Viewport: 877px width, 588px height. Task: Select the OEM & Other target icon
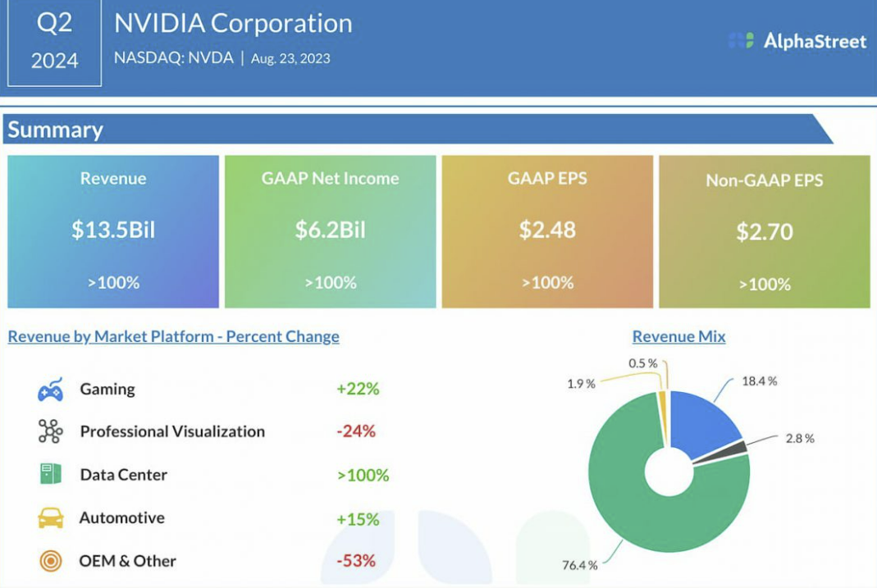coord(50,561)
